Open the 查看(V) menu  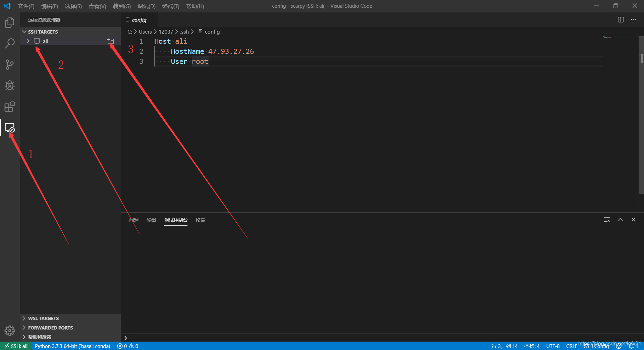(x=97, y=6)
